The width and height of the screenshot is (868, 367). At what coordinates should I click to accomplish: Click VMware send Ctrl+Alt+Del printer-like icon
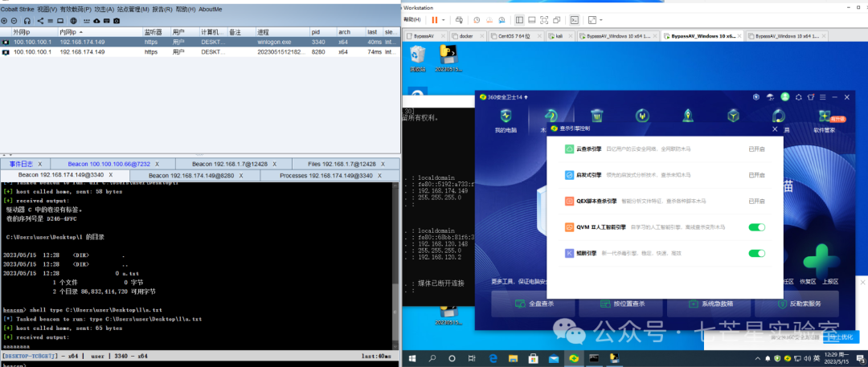coord(459,20)
